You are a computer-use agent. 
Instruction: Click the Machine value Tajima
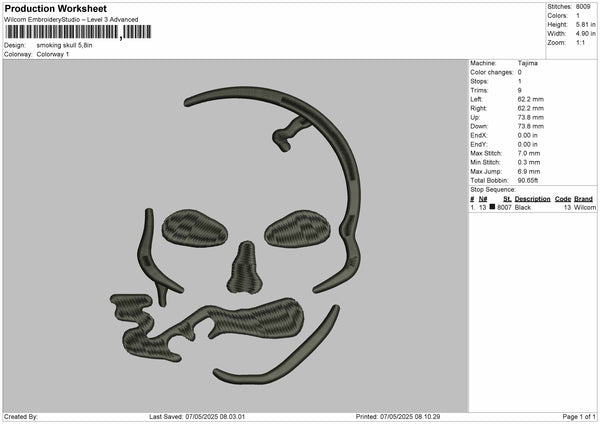coord(528,63)
